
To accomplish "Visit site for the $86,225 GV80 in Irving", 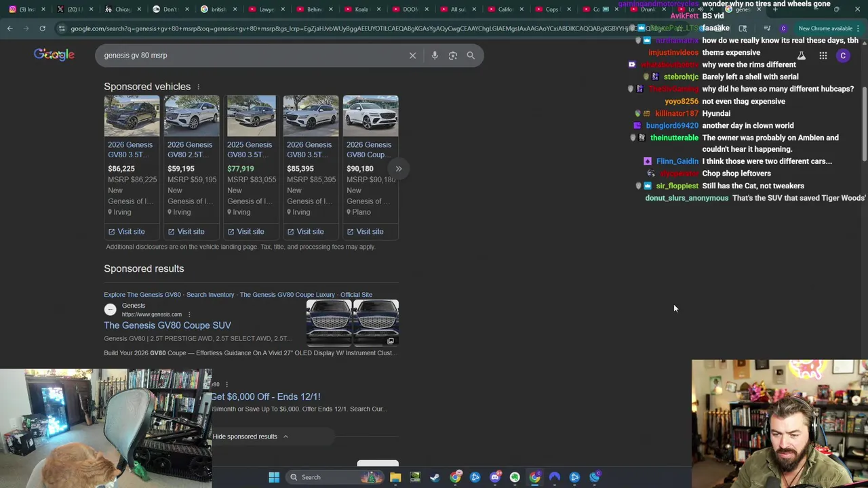I will 127,232.
